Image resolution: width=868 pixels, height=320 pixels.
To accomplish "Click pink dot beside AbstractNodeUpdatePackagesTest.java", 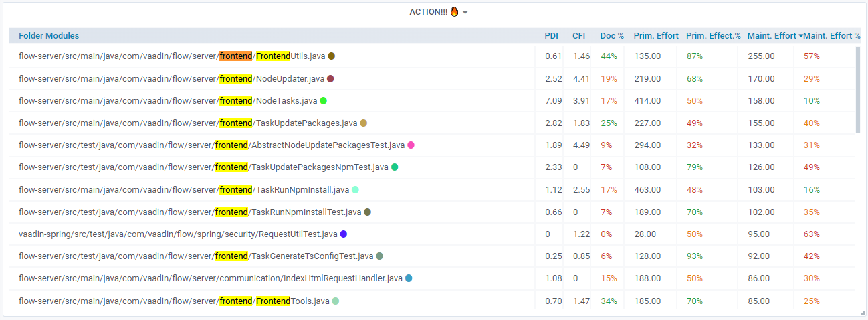I will point(411,145).
